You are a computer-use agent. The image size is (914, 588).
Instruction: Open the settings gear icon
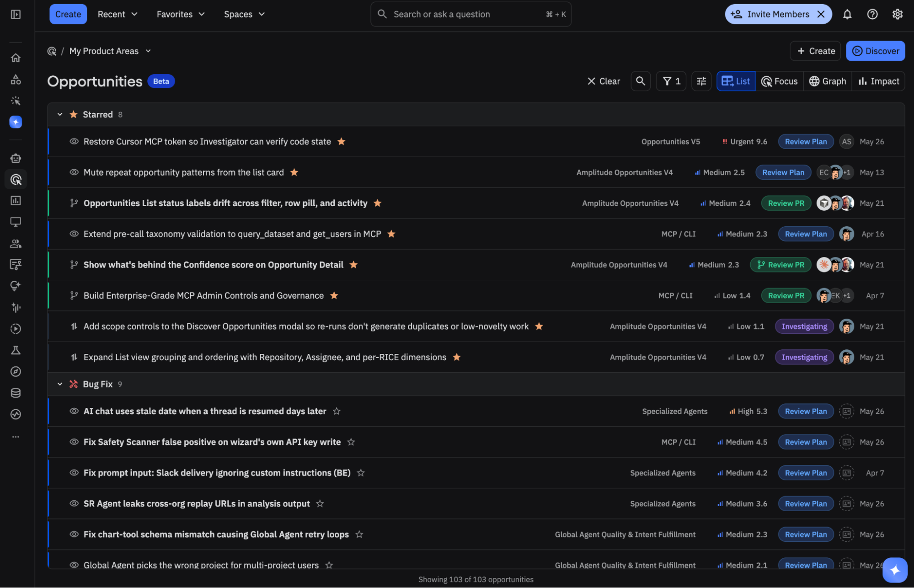click(898, 14)
